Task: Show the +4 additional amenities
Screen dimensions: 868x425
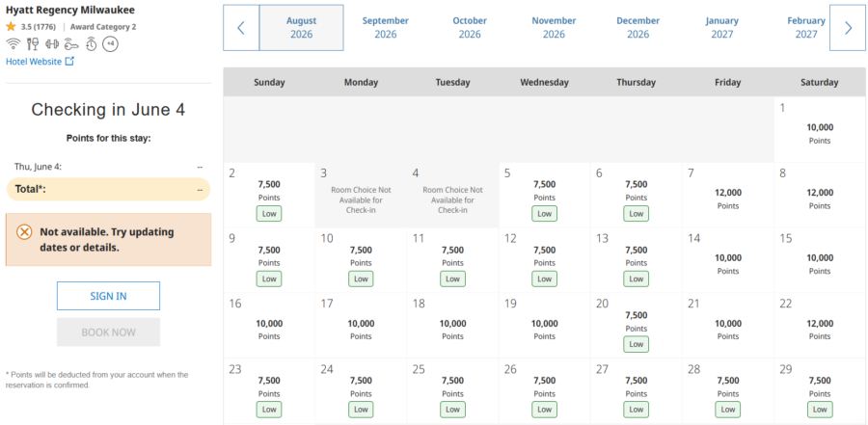Action: pos(110,43)
